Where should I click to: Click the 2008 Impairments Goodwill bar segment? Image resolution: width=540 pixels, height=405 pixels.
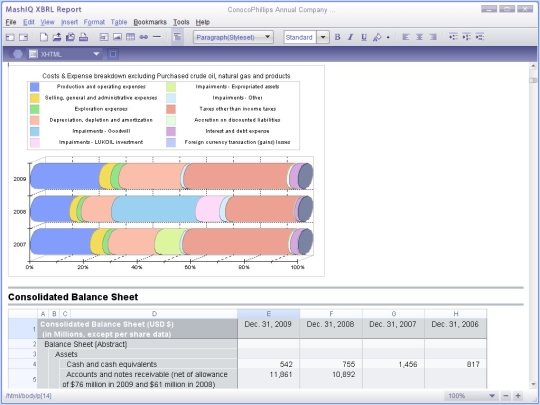click(x=155, y=209)
